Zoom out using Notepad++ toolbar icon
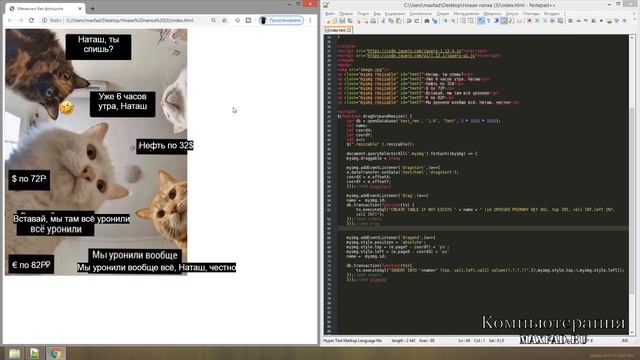Viewport: 640px width, 360px height. [x=453, y=21]
